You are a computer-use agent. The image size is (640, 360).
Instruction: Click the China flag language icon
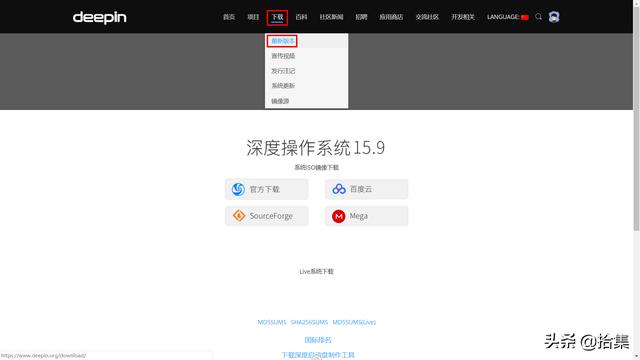click(524, 17)
